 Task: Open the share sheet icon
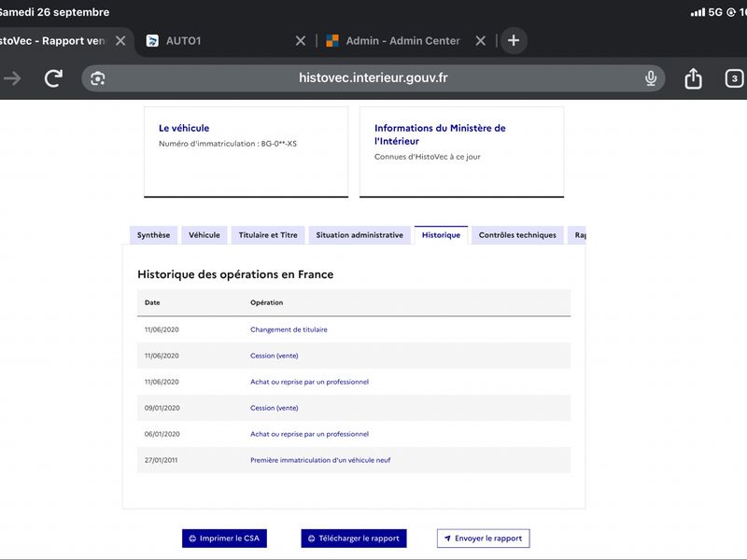(693, 78)
